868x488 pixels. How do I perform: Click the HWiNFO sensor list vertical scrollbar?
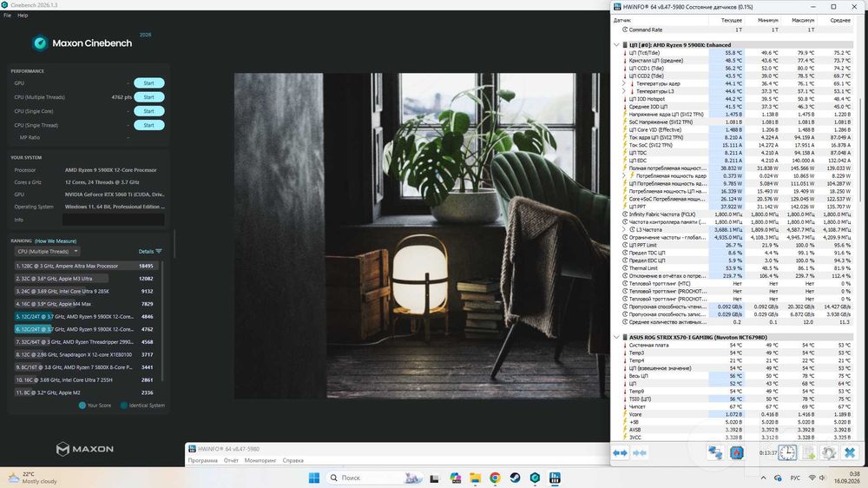(859, 149)
